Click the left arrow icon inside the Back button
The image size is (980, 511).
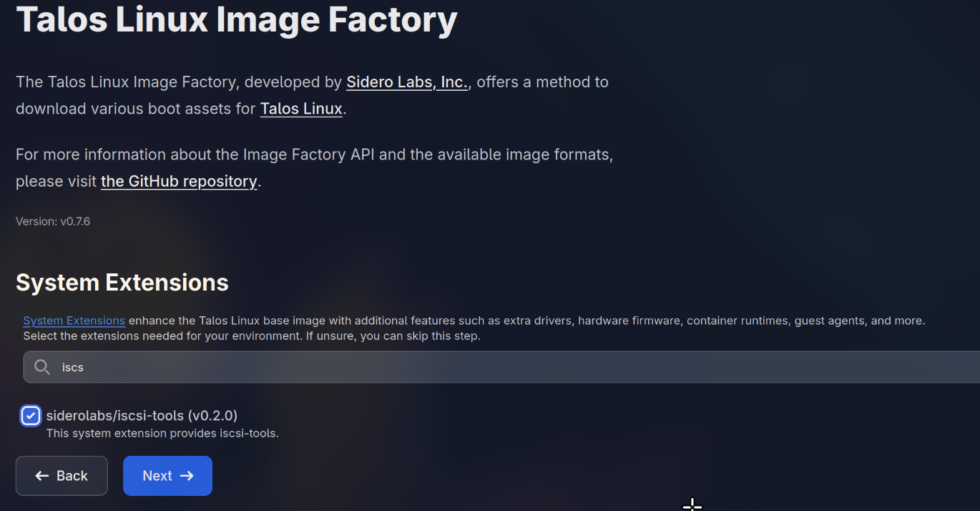coord(42,475)
